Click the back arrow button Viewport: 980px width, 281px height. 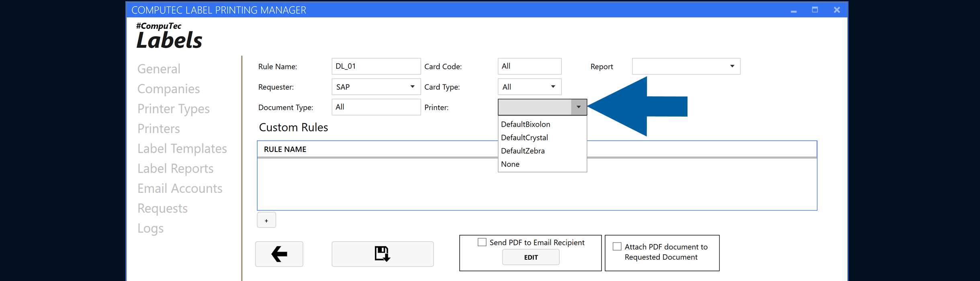point(279,254)
